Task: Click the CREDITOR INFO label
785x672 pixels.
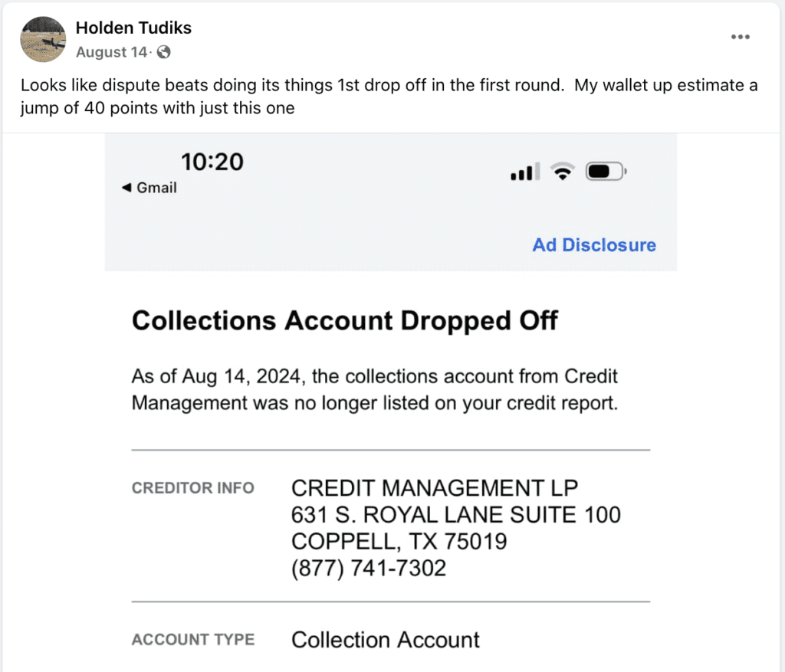Action: click(x=192, y=488)
